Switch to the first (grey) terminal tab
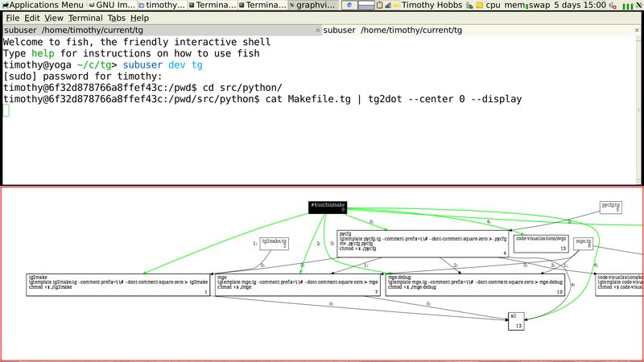The width and height of the screenshot is (644, 362). (x=162, y=30)
